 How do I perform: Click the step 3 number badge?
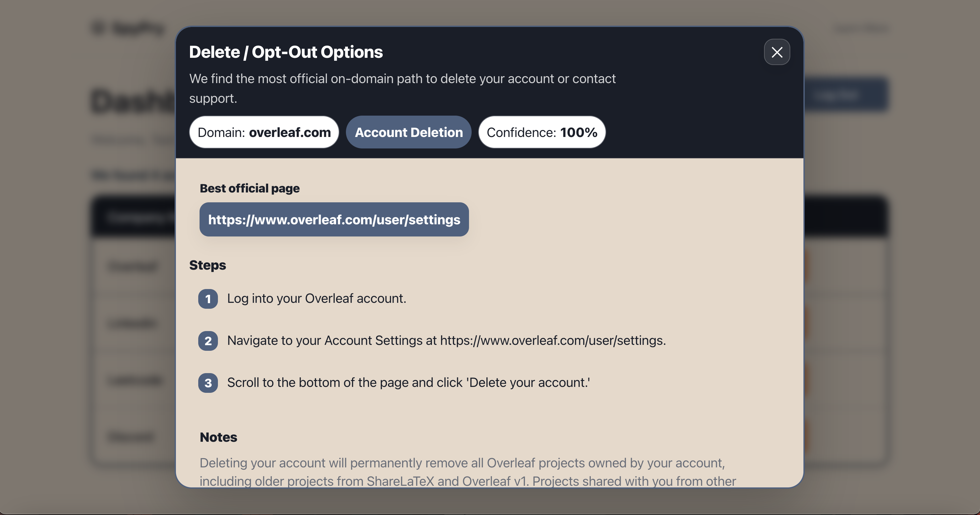point(208,383)
